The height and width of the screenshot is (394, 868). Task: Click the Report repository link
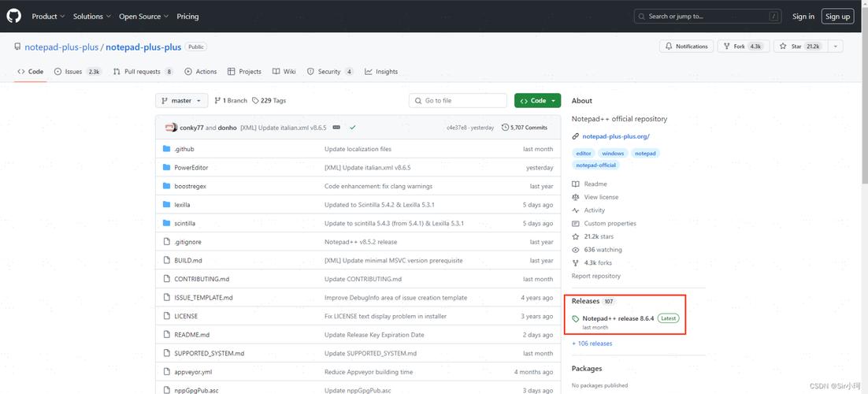click(596, 276)
